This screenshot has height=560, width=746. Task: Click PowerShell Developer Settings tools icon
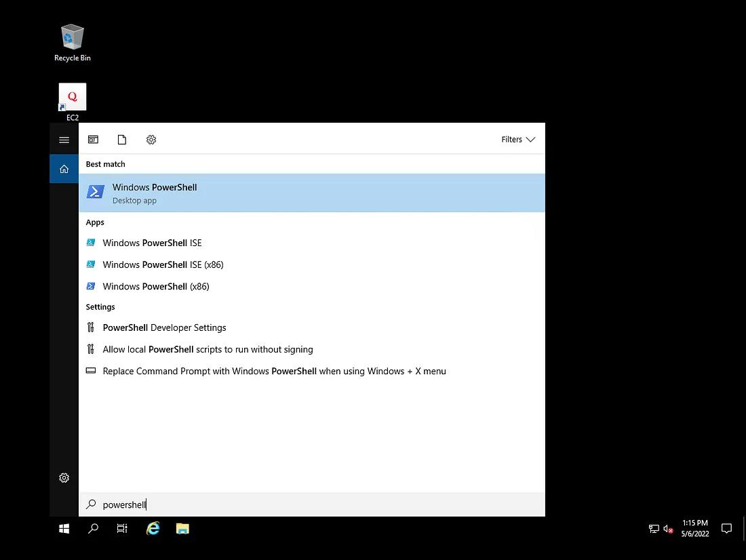(91, 327)
